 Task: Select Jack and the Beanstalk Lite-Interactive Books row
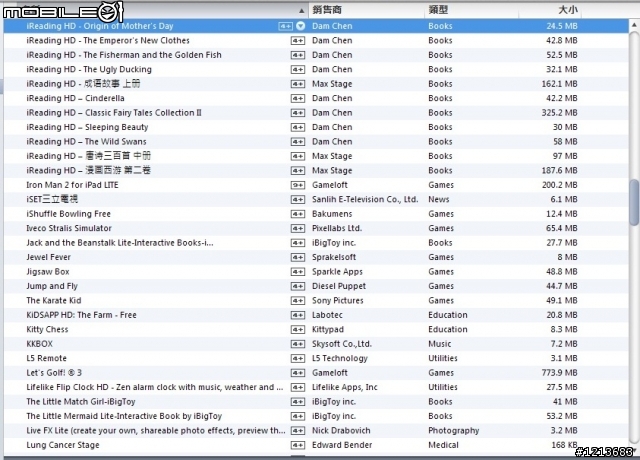point(316,243)
